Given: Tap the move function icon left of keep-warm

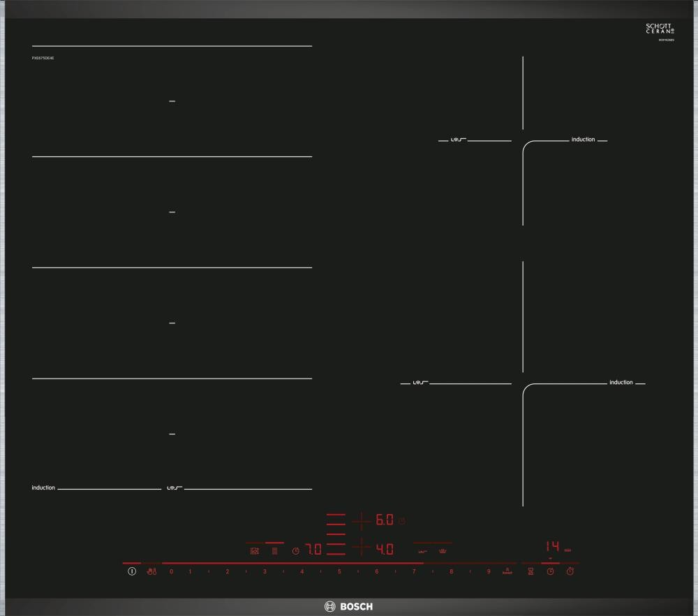Looking at the screenshot, I should (422, 550).
